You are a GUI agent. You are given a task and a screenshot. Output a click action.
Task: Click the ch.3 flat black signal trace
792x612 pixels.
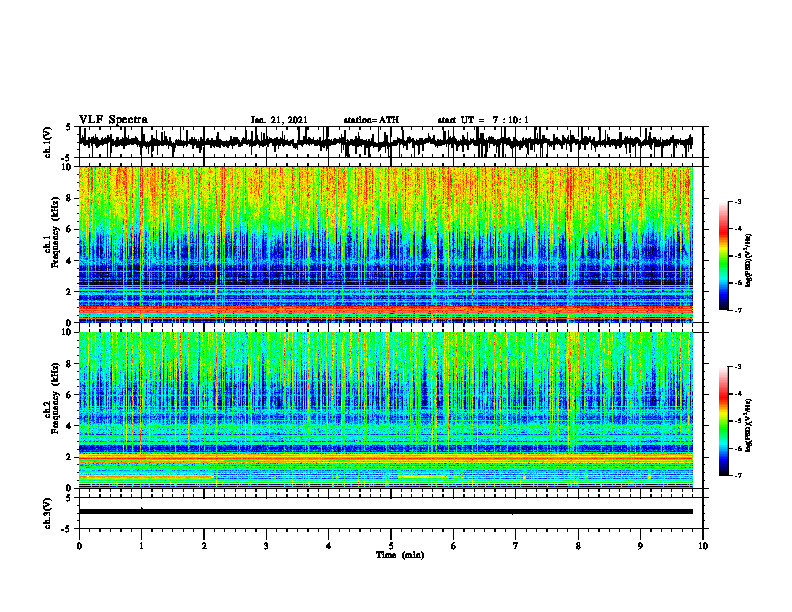[x=386, y=512]
